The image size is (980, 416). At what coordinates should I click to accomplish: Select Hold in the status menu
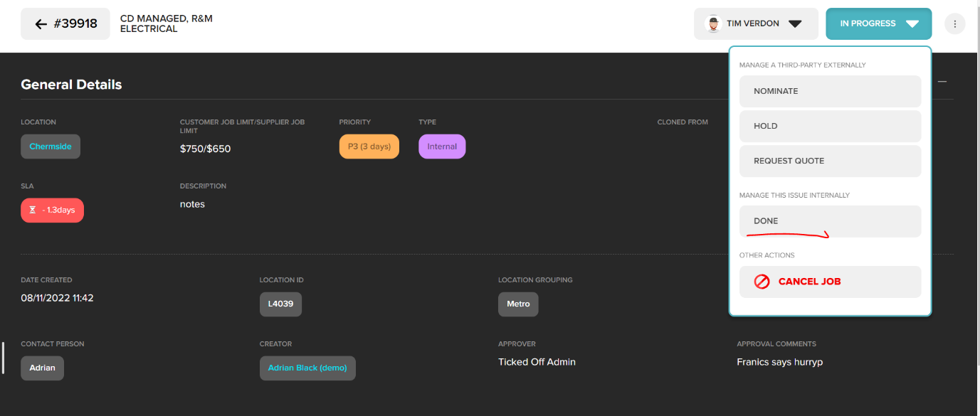830,126
